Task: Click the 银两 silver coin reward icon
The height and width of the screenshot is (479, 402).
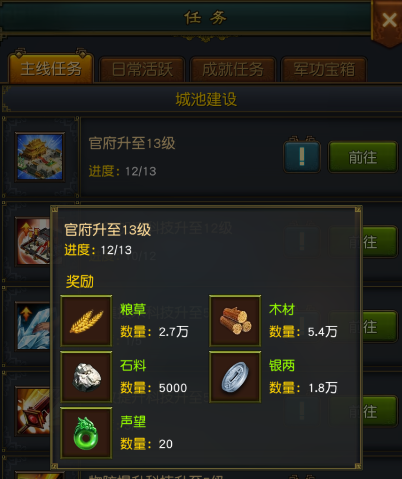Action: click(235, 377)
